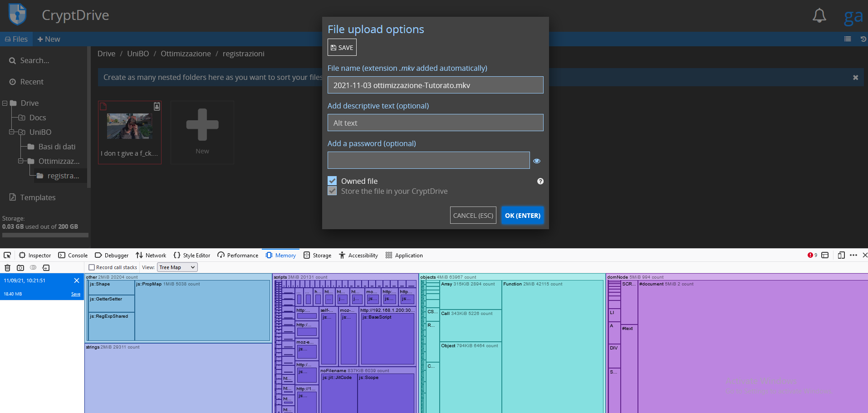Select the element picker icon in DevTools
868x413 pixels.
(x=7, y=255)
